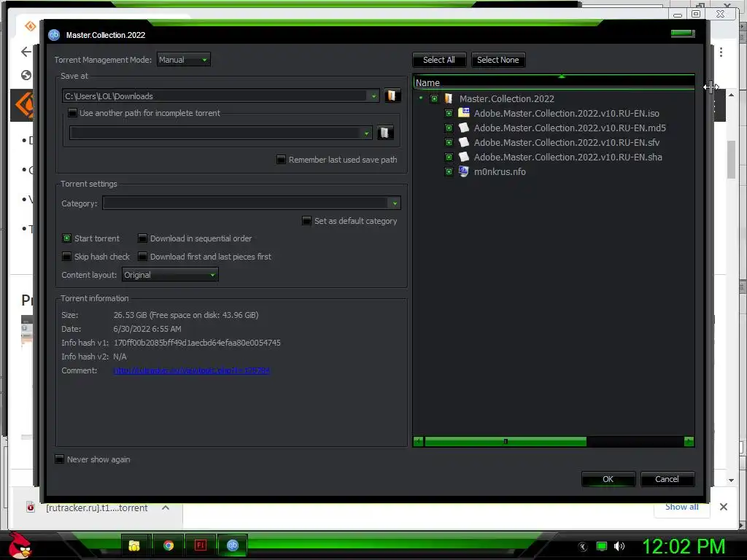Check Set as default category
747x560 pixels.
click(x=307, y=221)
